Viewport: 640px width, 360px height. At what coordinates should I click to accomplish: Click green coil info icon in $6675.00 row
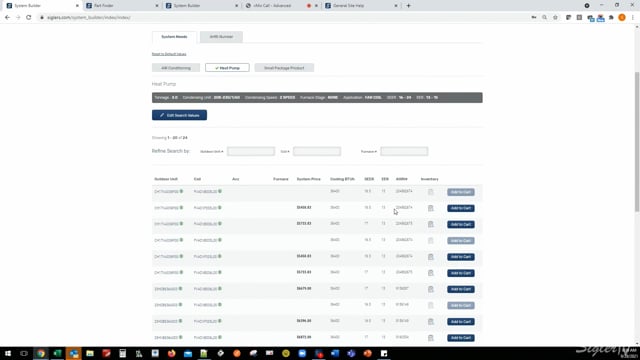coord(220,289)
